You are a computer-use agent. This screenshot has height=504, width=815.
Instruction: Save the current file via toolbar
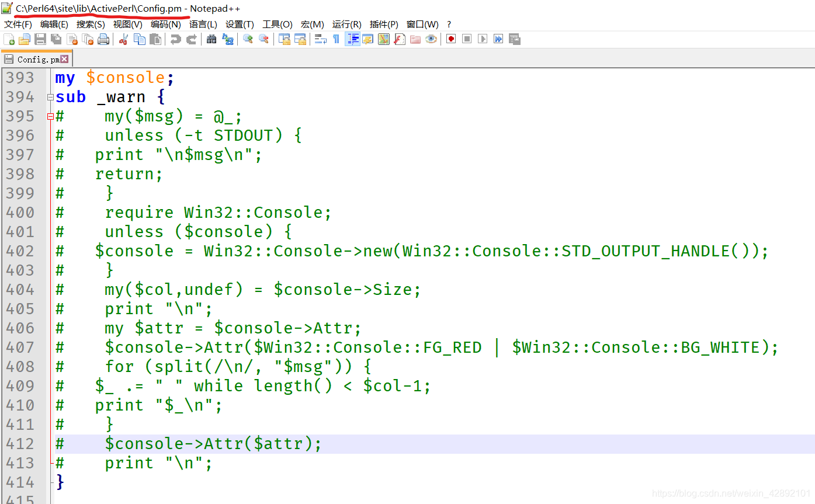pyautogui.click(x=40, y=39)
